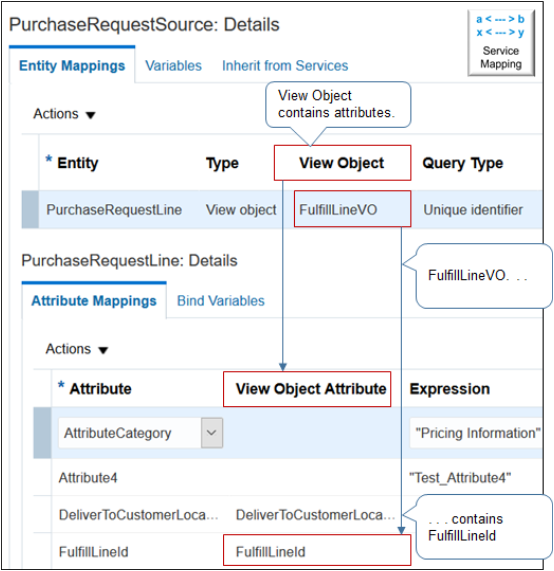Select the Attribute4 row
554x571 pixels.
[288, 477]
